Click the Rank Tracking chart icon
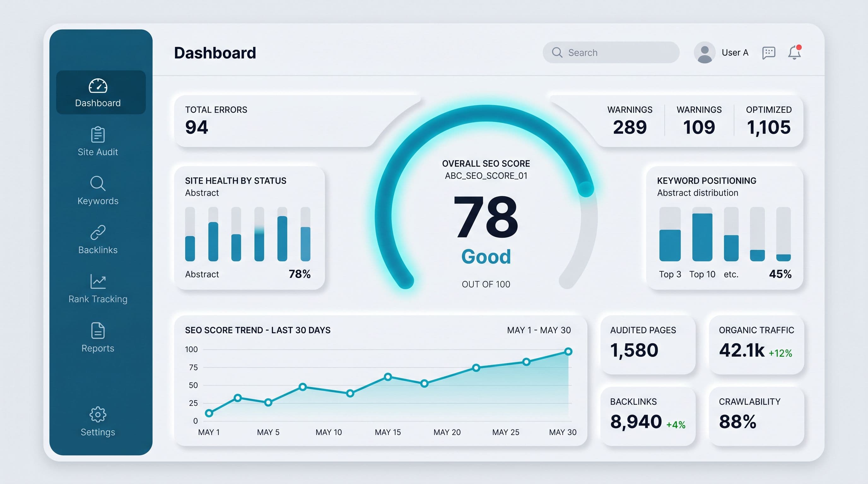This screenshot has height=484, width=868. [98, 281]
